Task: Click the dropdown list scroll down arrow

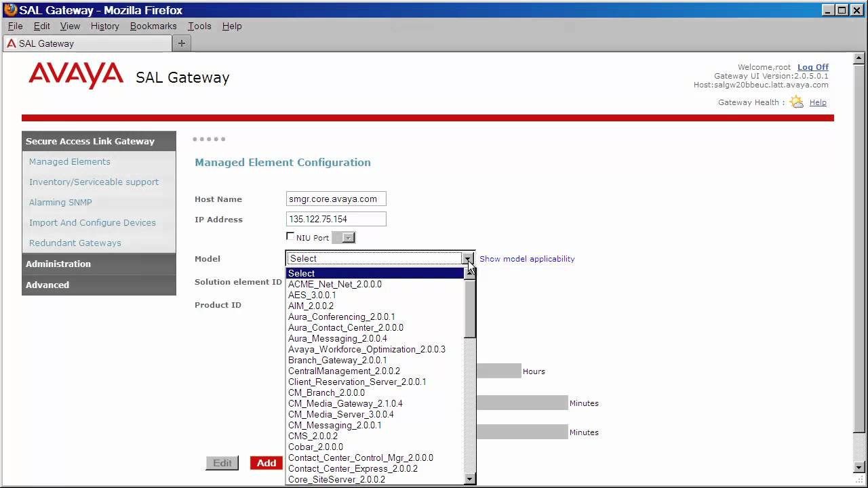Action: (x=470, y=479)
